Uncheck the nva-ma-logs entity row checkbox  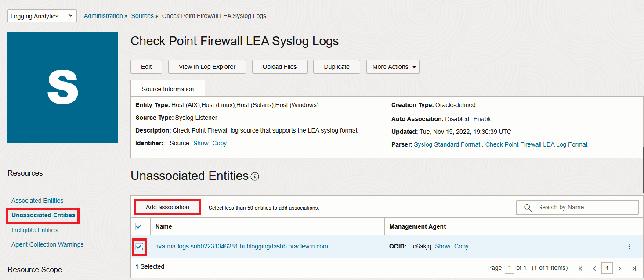point(139,247)
